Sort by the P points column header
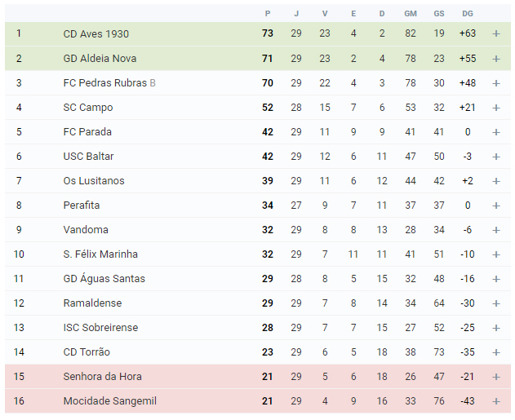This screenshot has width=515, height=420. [268, 13]
